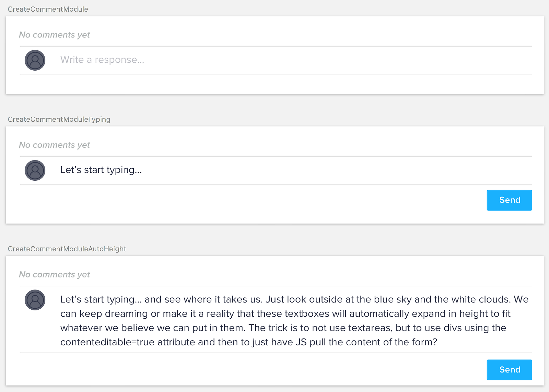Click the user avatar in CreateCommentModule

coord(35,60)
